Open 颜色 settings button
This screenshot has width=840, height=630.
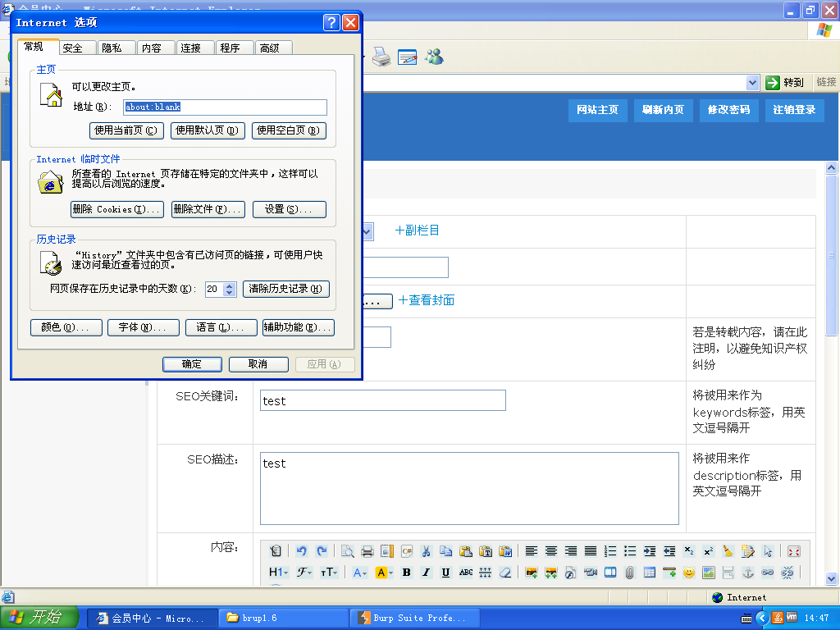coord(66,327)
